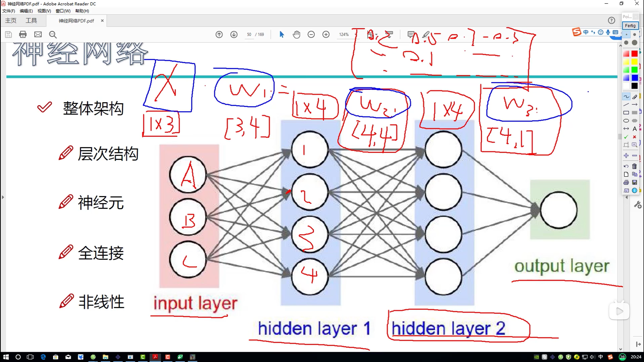Select the Arrow drawing tool
This screenshot has height=362, width=644.
(x=634, y=105)
